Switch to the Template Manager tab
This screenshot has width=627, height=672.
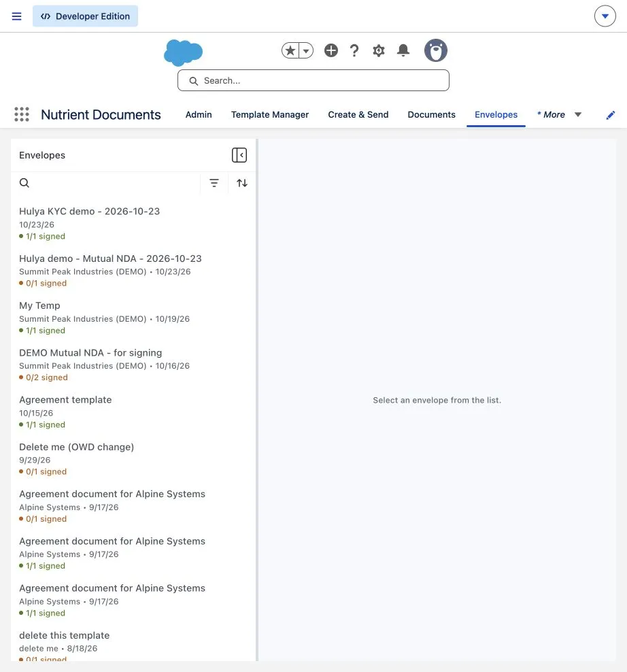pos(269,114)
